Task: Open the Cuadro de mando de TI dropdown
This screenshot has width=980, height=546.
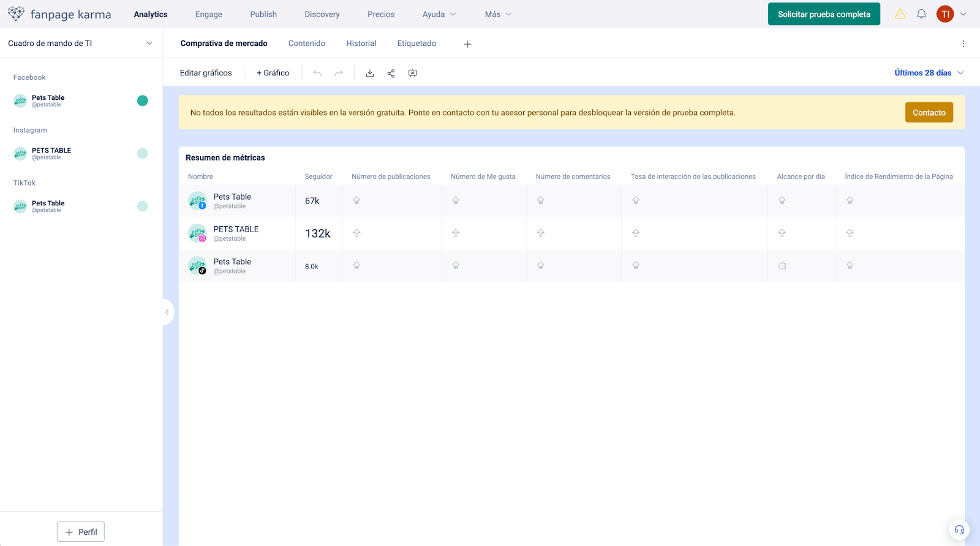Action: coord(80,44)
